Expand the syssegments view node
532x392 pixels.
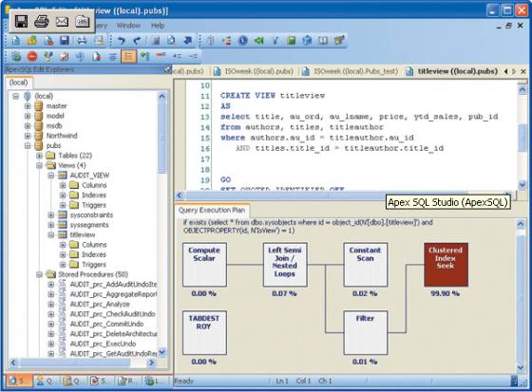[x=51, y=225]
